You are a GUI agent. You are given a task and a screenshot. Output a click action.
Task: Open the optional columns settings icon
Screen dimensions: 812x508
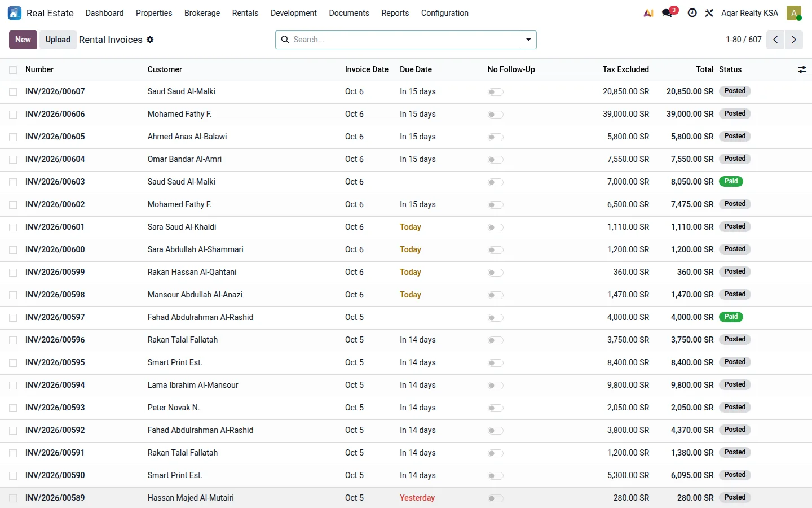click(x=802, y=69)
